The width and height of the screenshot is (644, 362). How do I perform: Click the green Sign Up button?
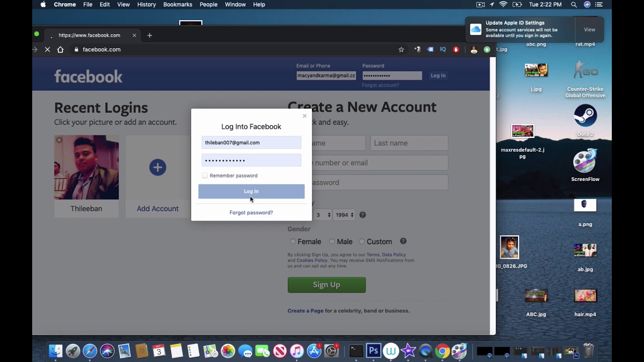(327, 285)
